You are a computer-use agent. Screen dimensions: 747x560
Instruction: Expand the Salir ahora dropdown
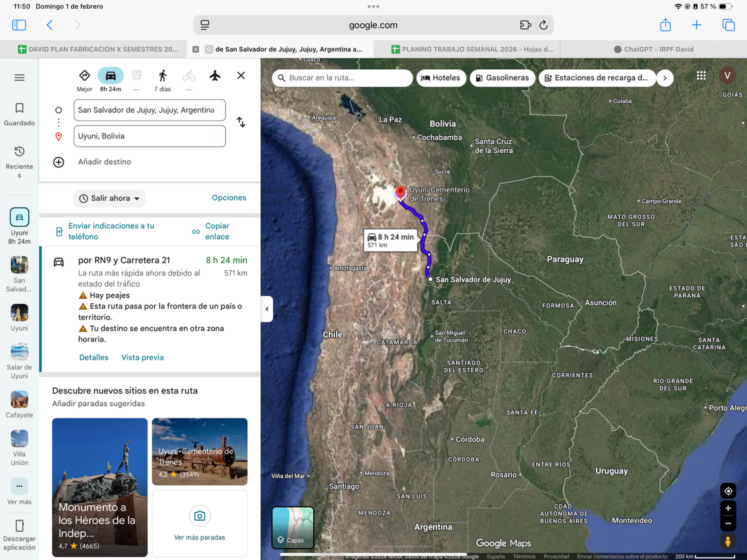coord(109,198)
